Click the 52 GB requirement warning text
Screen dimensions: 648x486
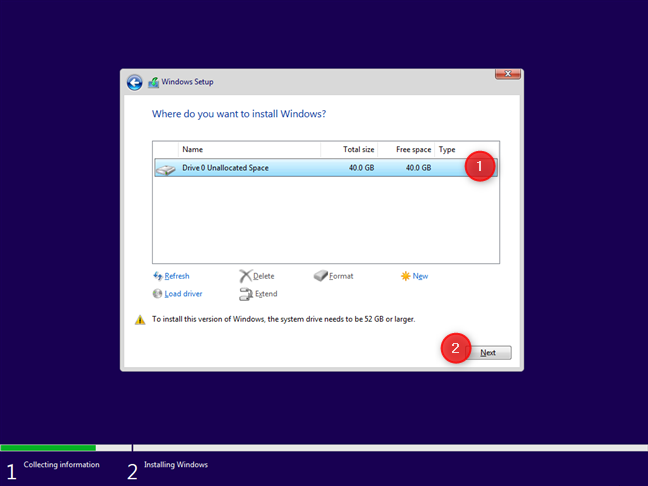284,319
